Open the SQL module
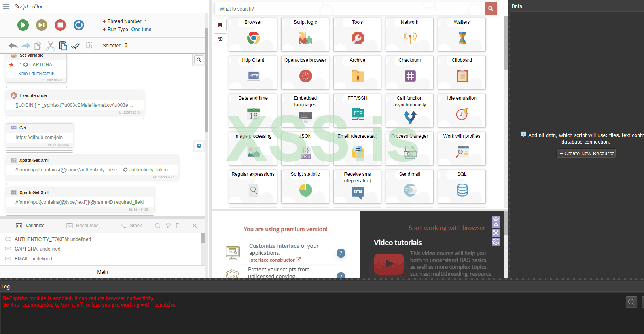 point(462,187)
